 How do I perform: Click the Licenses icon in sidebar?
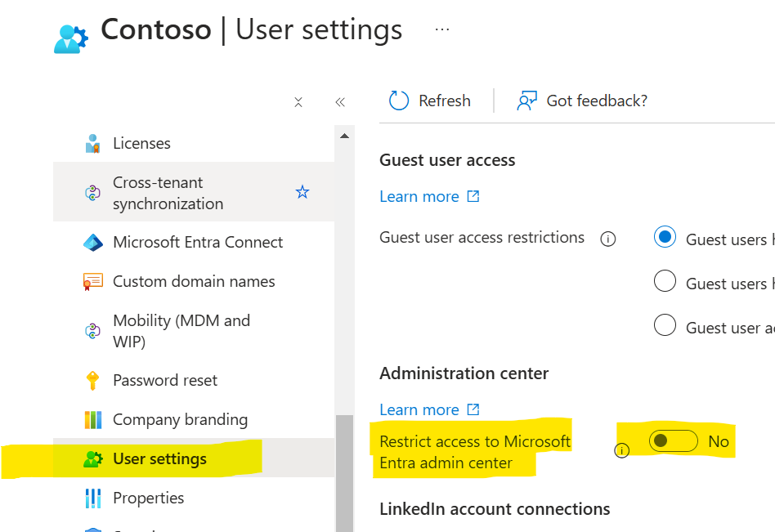click(x=92, y=143)
